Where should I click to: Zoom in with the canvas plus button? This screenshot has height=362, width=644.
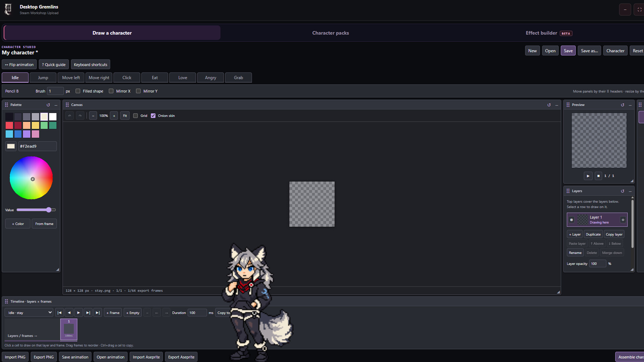(x=114, y=116)
